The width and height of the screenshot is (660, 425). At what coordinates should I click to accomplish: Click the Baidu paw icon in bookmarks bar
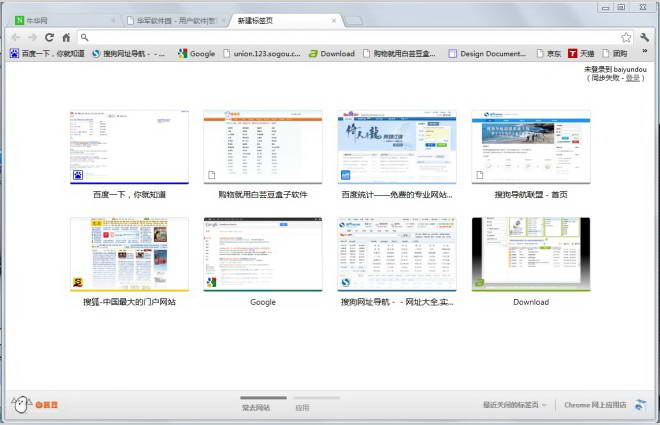pyautogui.click(x=15, y=53)
